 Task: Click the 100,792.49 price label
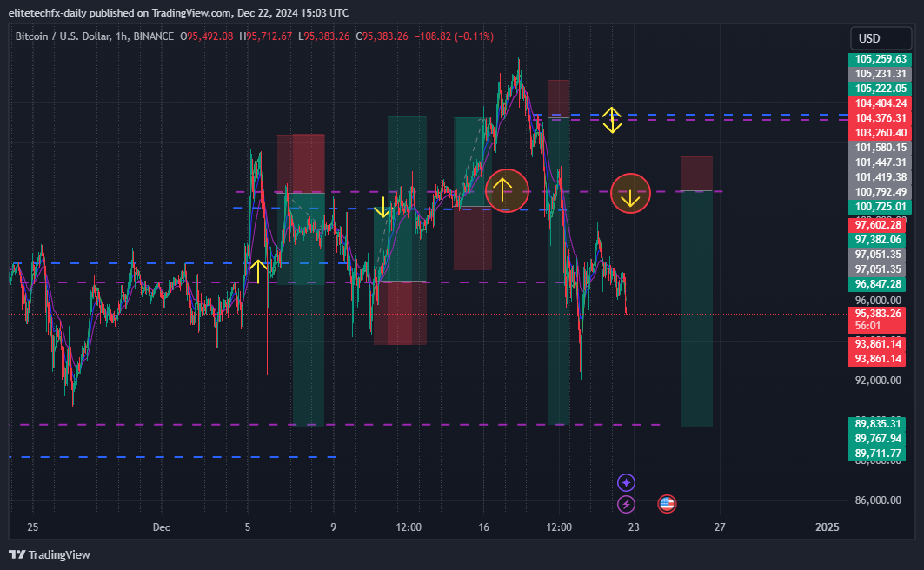point(880,191)
